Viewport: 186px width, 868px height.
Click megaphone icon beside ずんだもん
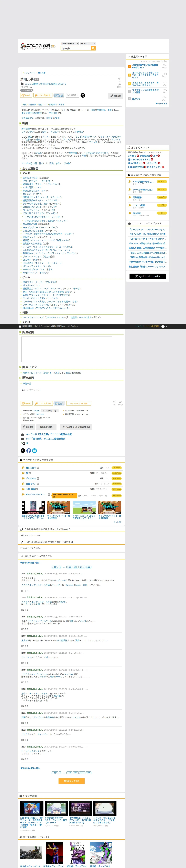(x=23, y=478)
